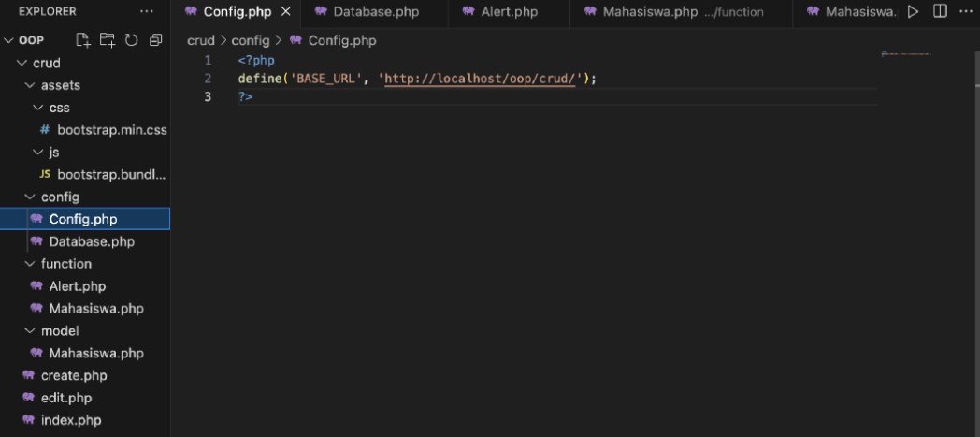Follow the localhost/oop/crud URL link

(x=480, y=79)
